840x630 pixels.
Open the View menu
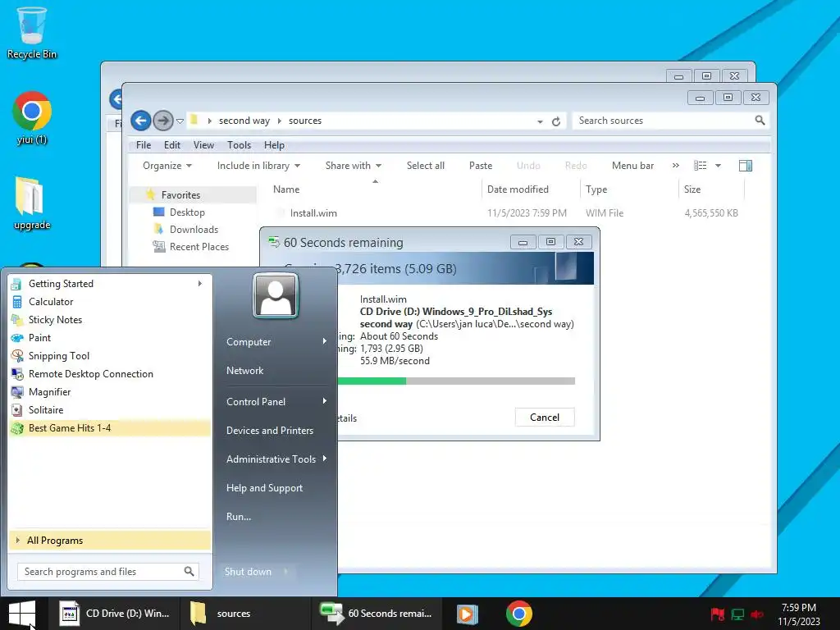click(x=203, y=145)
